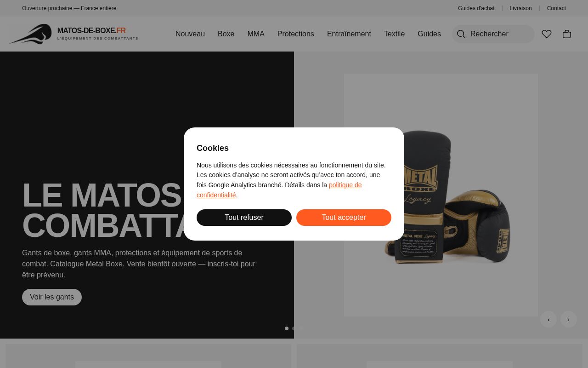Click MATOS-DE-BOXE.FR site title
This screenshot has width=588, height=368.
point(91,31)
